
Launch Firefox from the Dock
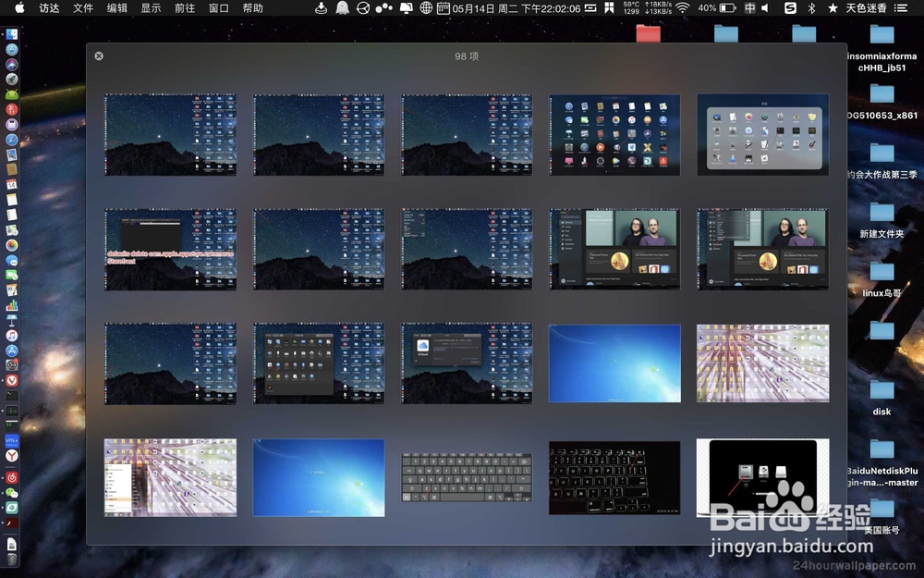click(x=12, y=49)
